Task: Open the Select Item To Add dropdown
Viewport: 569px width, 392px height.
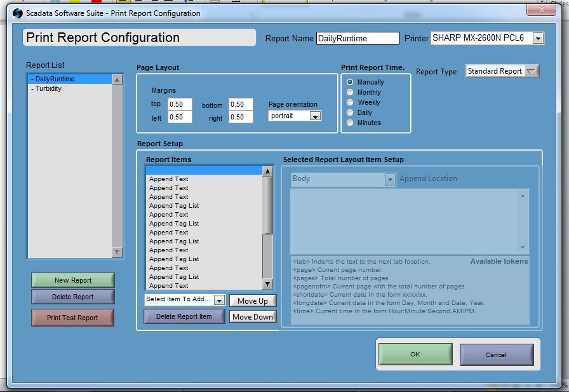Action: [220, 300]
